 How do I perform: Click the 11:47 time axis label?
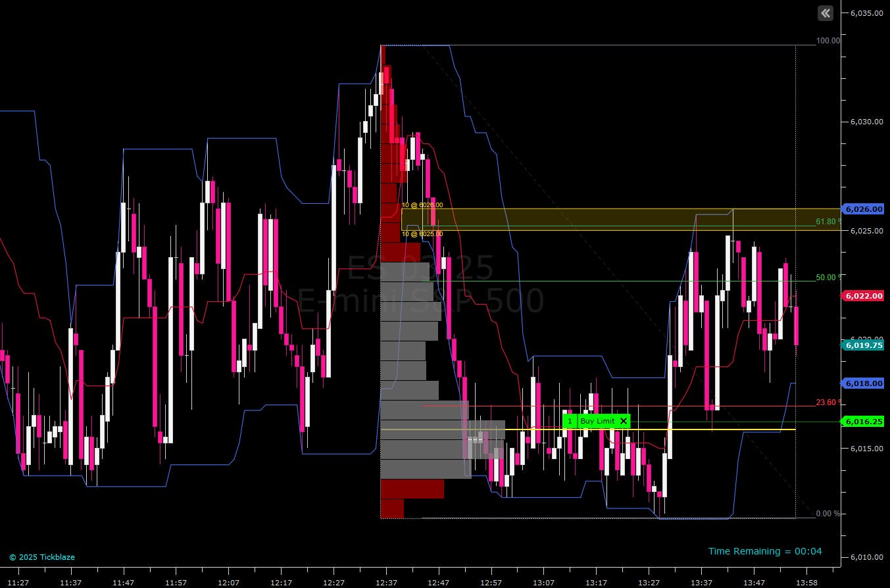click(x=123, y=583)
